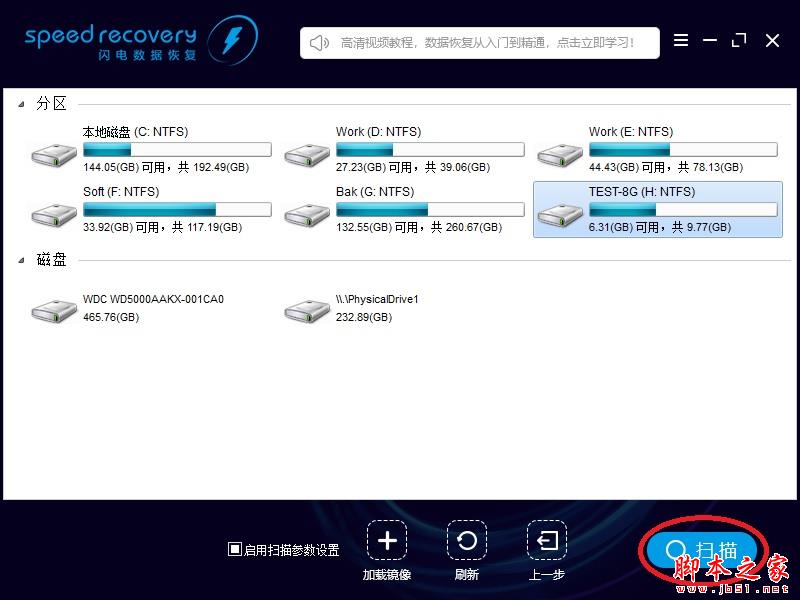Click the 磁盘 section heading

point(51,260)
